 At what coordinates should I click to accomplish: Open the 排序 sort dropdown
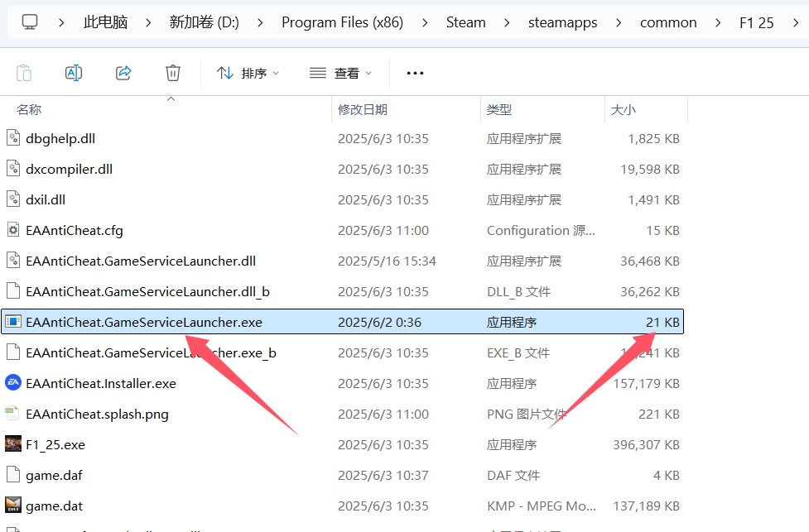coord(248,73)
